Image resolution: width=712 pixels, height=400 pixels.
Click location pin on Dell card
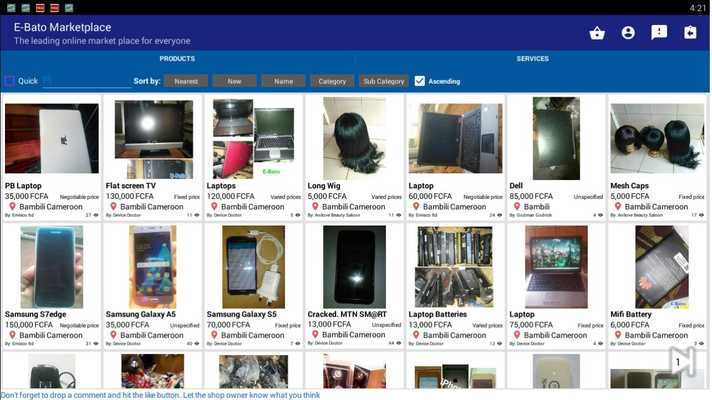click(517, 207)
